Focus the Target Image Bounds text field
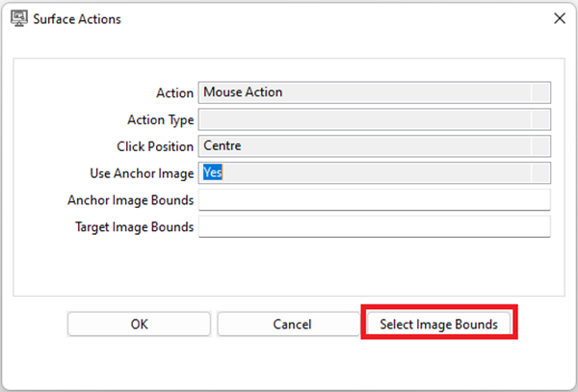578x392 pixels. 374,227
